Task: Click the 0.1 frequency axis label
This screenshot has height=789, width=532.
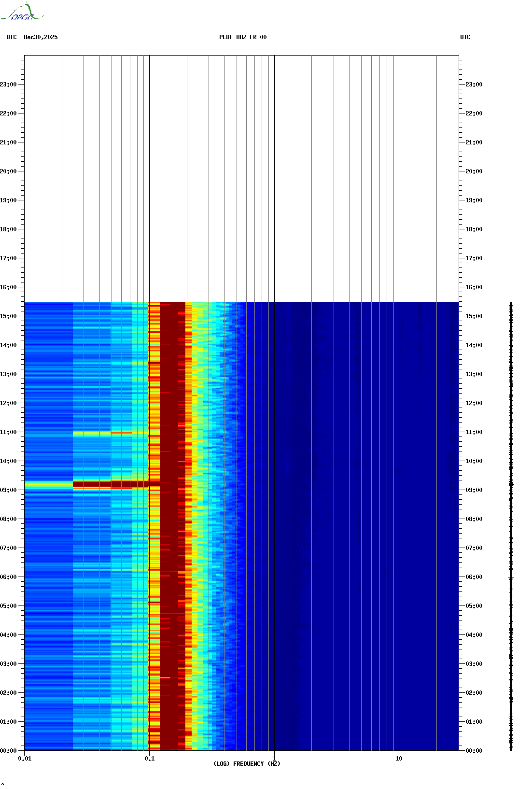Action: click(150, 759)
